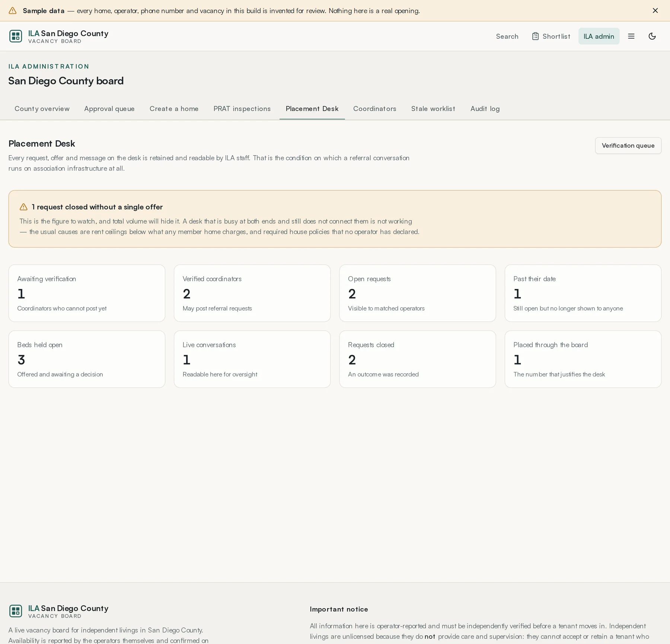Select the Requests closed card

point(417,359)
